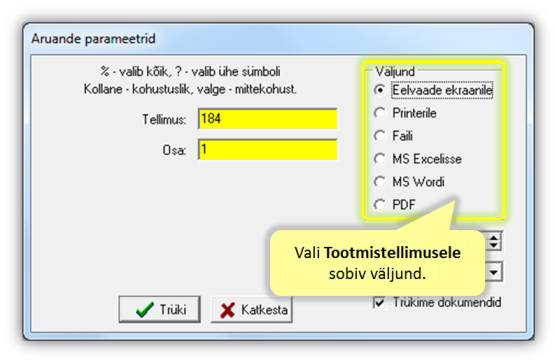Toggle the Trükime dokumendid checkbox
The width and height of the screenshot is (557, 363).
pyautogui.click(x=379, y=303)
